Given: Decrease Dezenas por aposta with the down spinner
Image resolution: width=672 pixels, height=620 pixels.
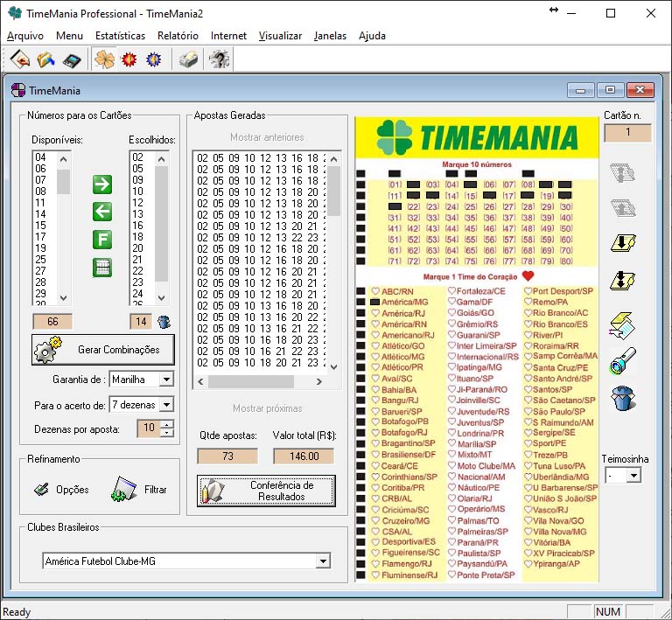Looking at the screenshot, I should pos(167,433).
